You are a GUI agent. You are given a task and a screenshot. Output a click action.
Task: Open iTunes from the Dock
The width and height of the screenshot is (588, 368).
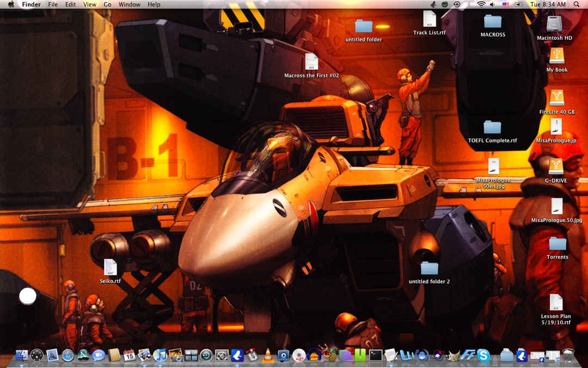[160, 355]
